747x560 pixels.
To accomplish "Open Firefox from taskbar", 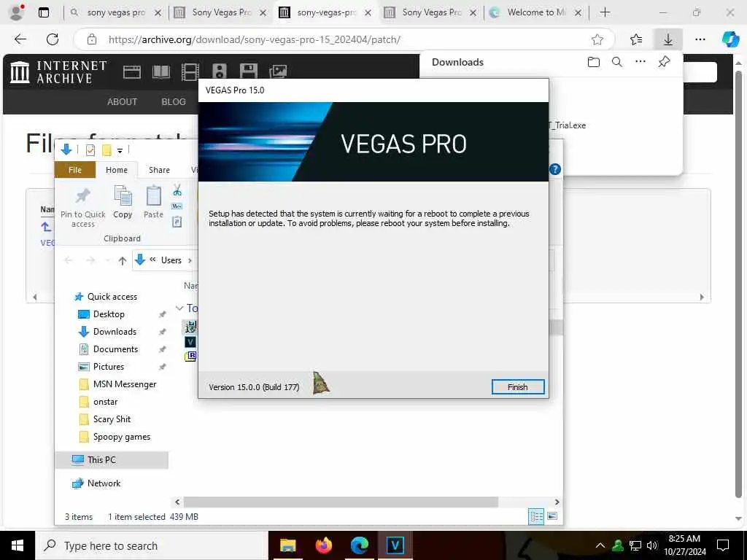I will coord(324,545).
